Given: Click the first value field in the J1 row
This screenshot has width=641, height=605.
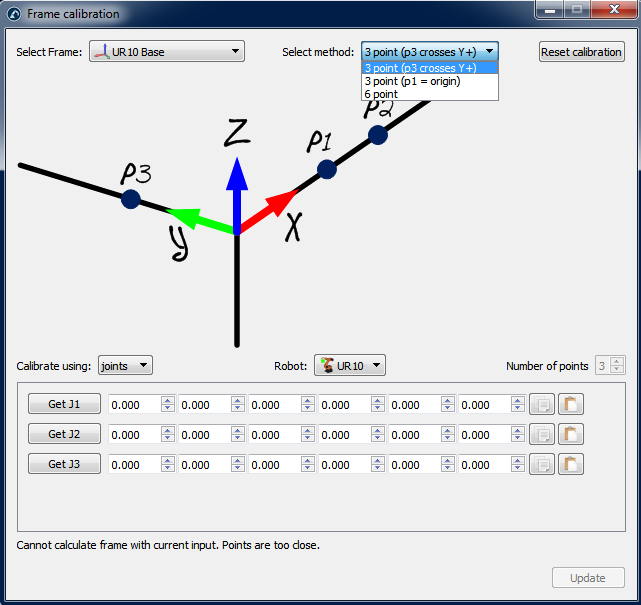Looking at the screenshot, I should (134, 405).
